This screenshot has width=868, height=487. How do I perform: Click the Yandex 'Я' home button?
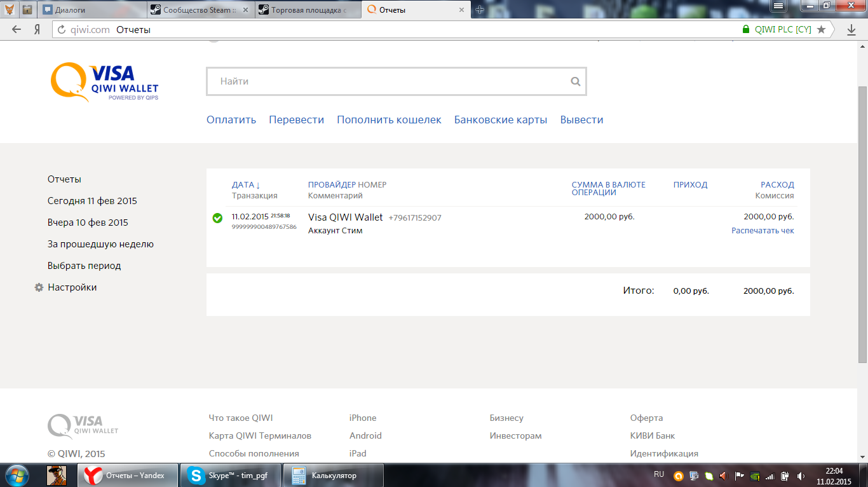point(37,30)
